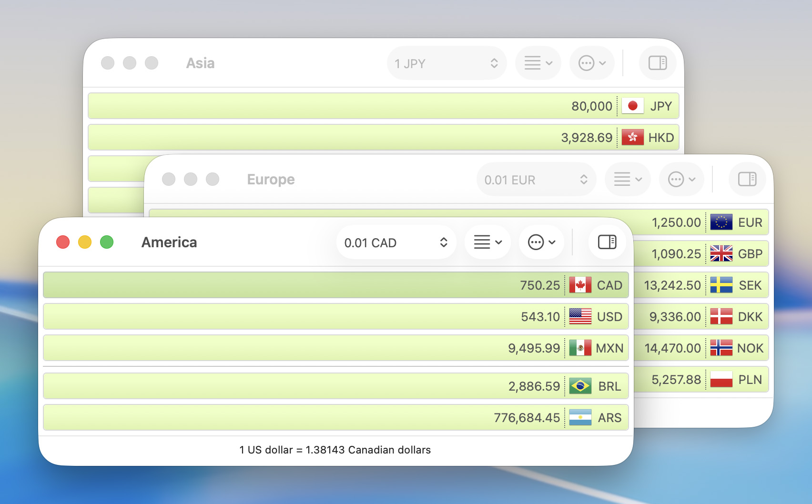The image size is (812, 504).
Task: Open the list view icon in the America window
Action: pyautogui.click(x=487, y=242)
